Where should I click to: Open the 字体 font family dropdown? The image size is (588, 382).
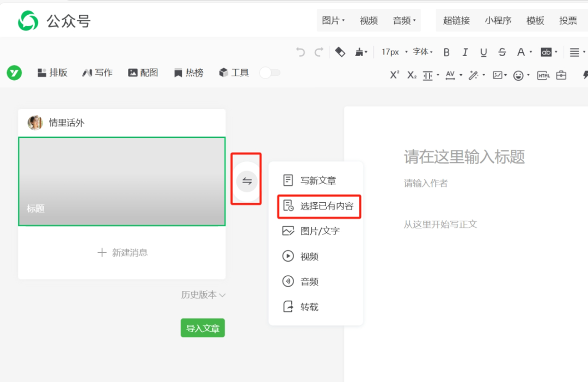[422, 52]
